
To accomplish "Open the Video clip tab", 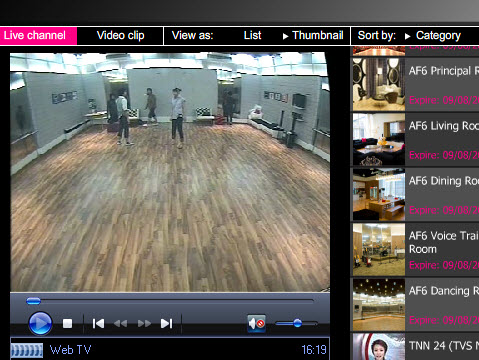I will [120, 36].
